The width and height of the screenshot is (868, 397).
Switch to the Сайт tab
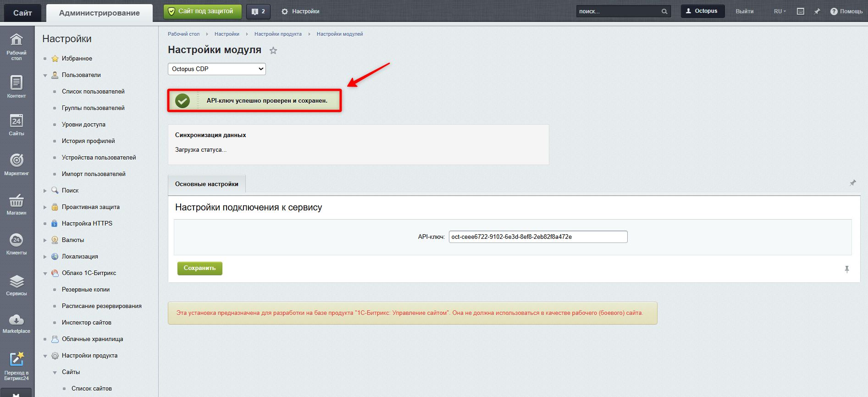tap(22, 13)
